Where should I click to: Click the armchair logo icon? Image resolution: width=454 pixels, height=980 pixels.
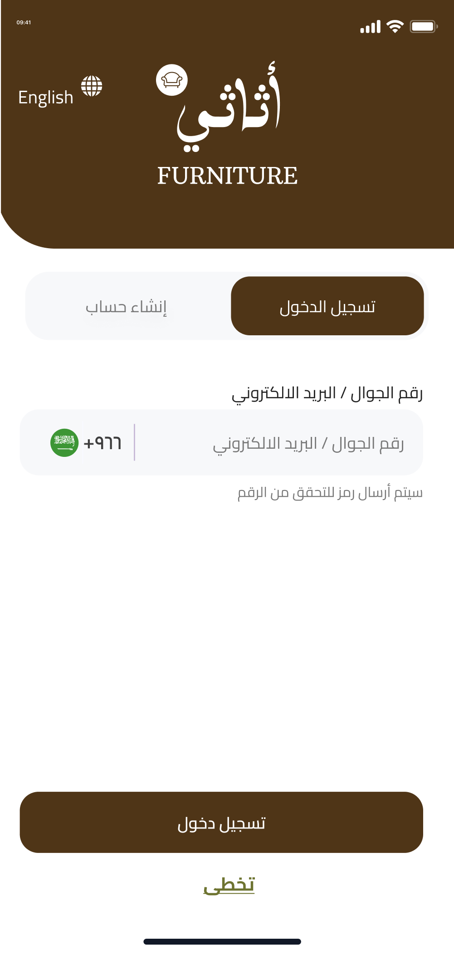click(171, 80)
